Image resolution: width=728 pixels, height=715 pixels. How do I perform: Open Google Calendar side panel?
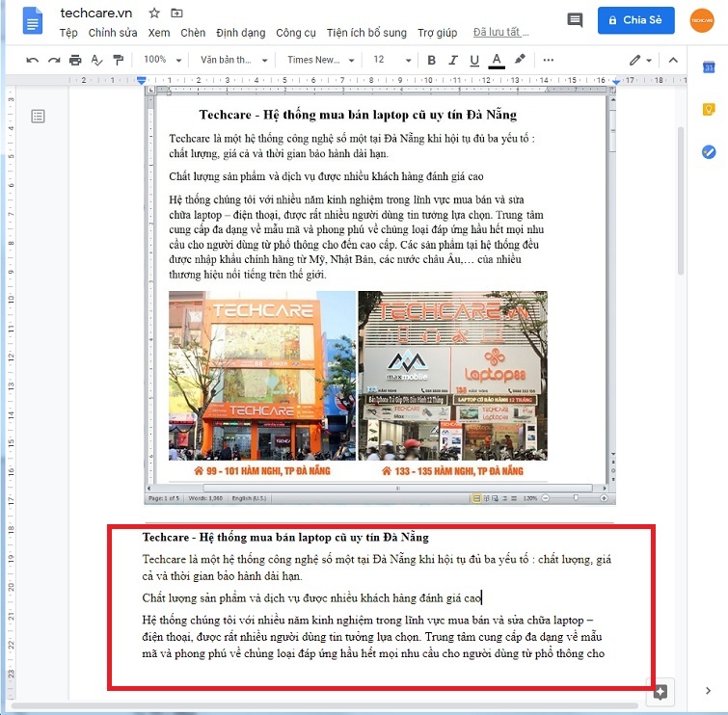click(709, 67)
